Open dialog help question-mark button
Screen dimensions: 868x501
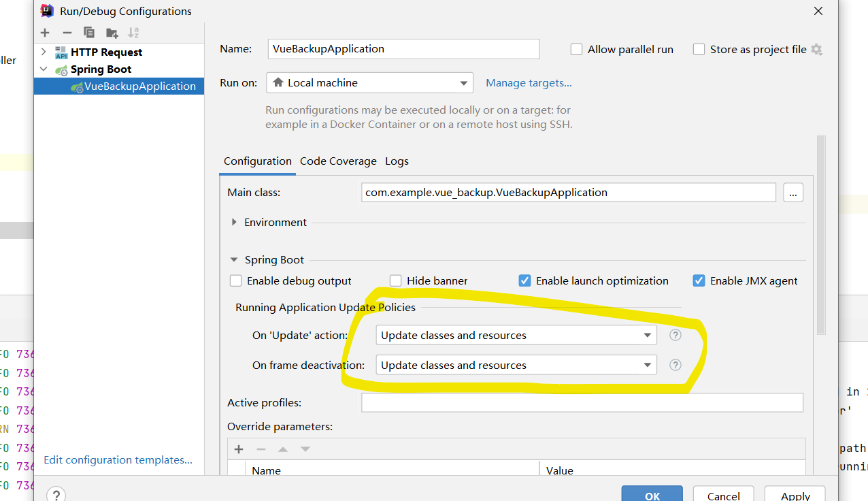(x=56, y=494)
